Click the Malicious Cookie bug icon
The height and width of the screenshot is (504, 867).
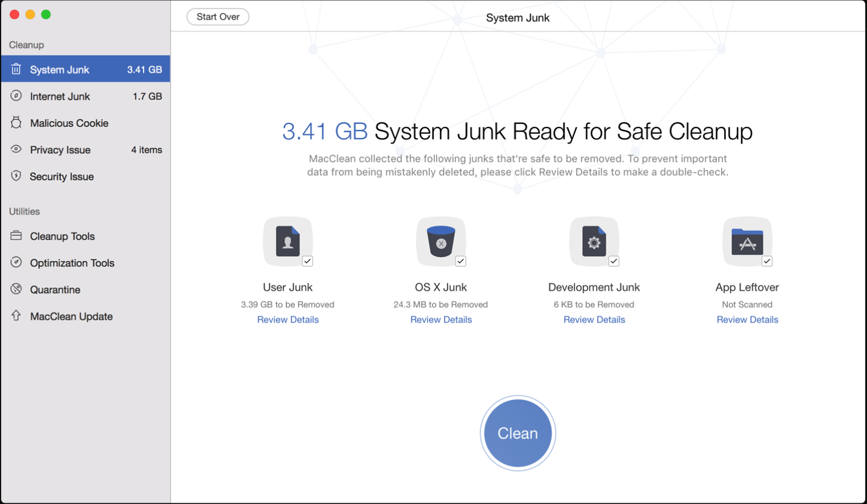tap(16, 123)
